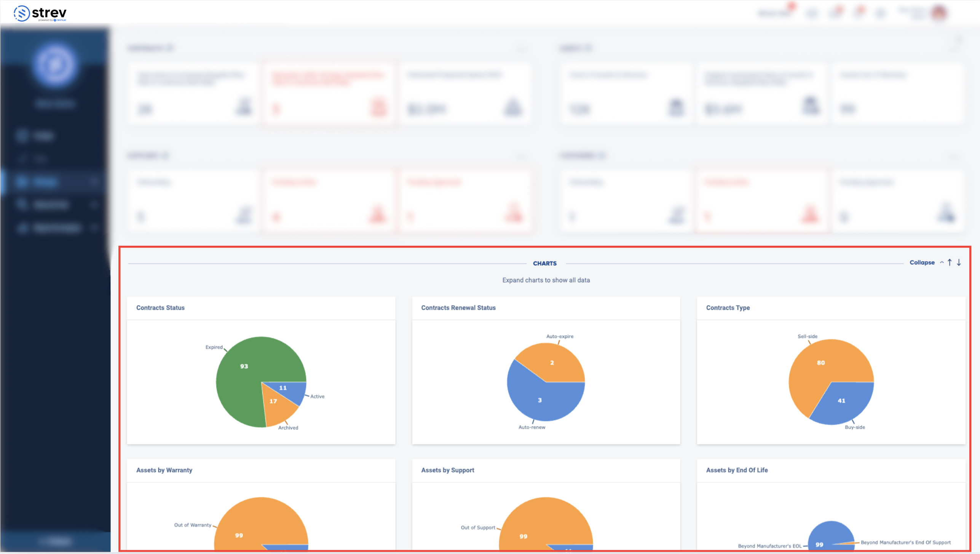Select the Auto-expire slice showing 2
Viewport: 980px width, 554px height.
[552, 363]
